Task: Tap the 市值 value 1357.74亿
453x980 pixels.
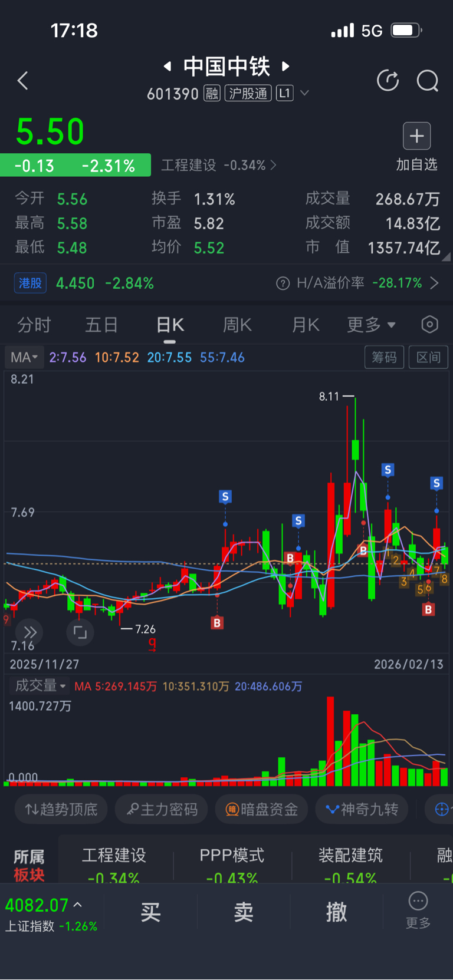Action: (404, 248)
